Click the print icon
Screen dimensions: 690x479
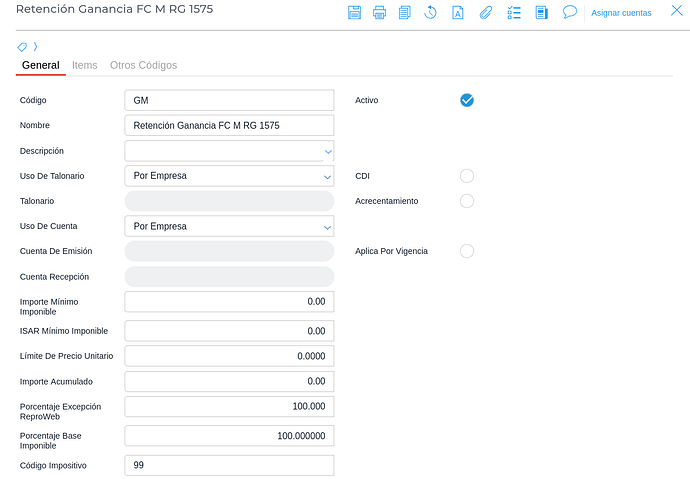pyautogui.click(x=379, y=13)
